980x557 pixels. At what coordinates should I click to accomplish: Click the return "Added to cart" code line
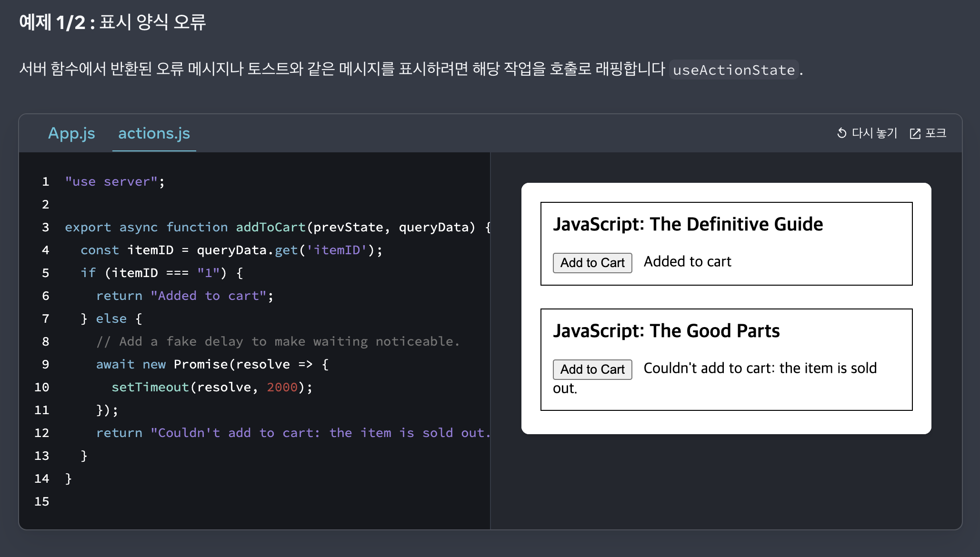pos(184,296)
